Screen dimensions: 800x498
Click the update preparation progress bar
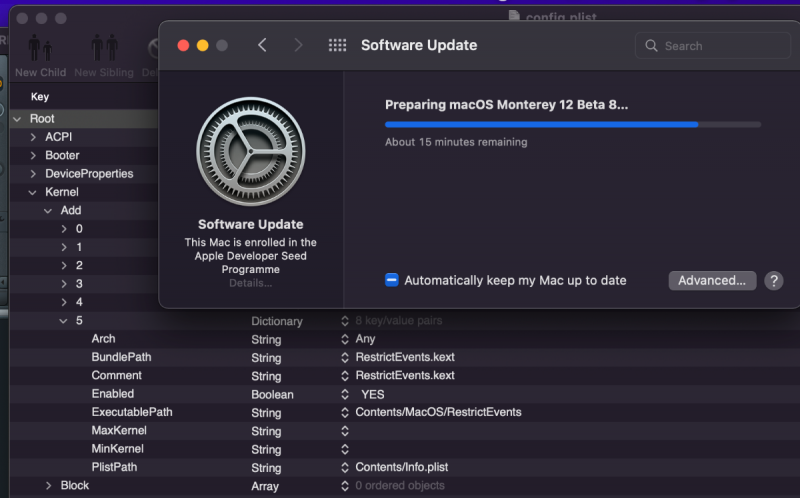pos(572,124)
